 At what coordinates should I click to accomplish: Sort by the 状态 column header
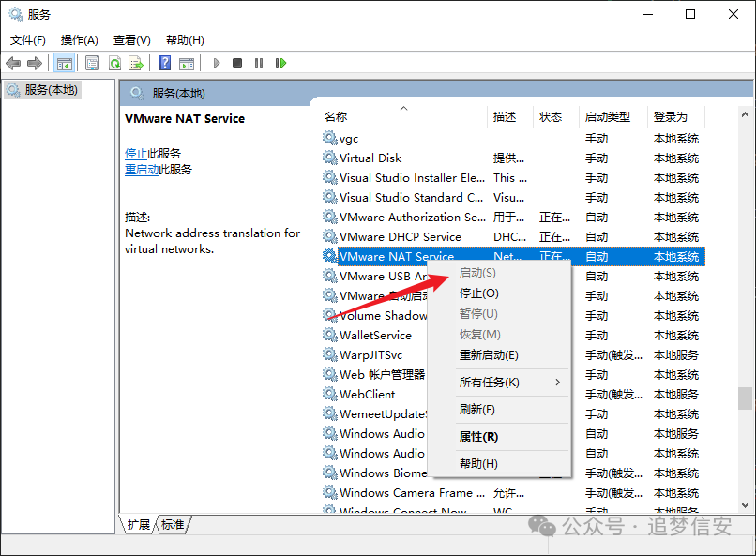point(551,116)
